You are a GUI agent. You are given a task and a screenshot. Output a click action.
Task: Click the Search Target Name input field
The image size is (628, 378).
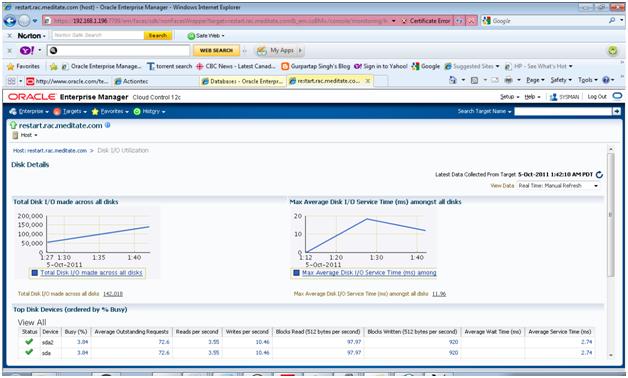(x=563, y=111)
